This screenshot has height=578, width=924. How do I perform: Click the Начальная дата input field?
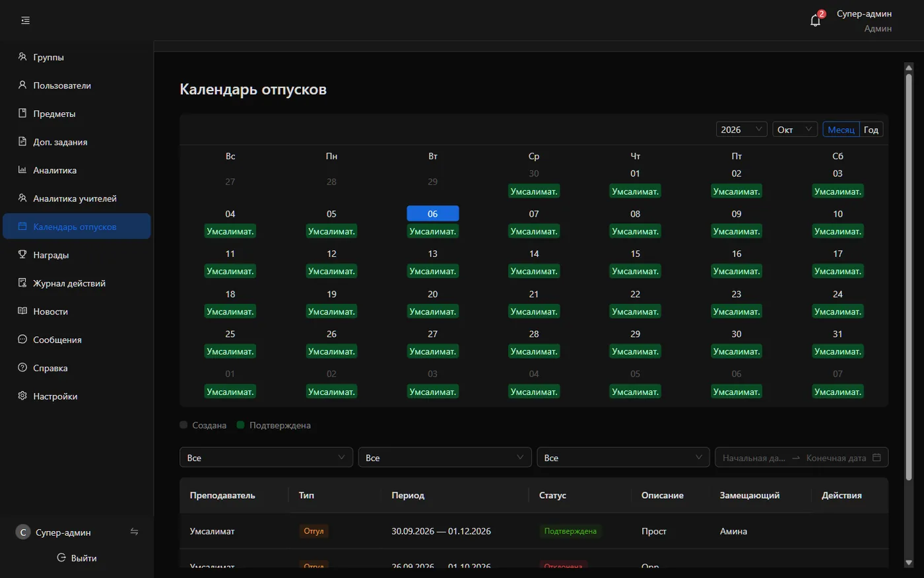tap(754, 458)
